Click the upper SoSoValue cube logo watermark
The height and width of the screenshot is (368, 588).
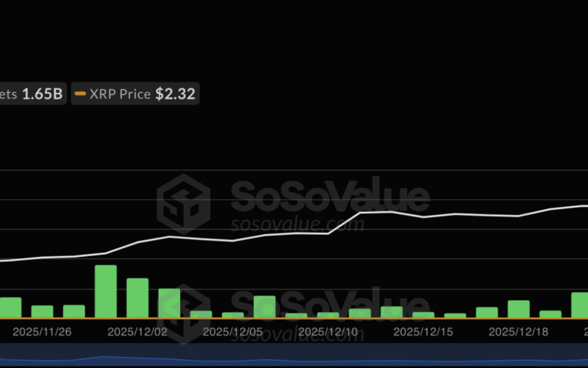(x=183, y=204)
